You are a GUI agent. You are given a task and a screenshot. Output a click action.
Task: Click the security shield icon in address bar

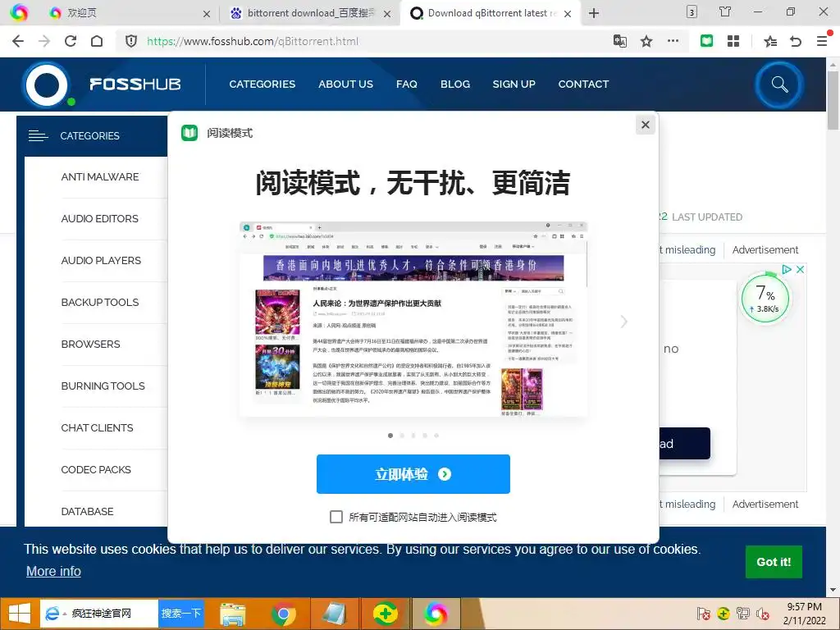tap(131, 41)
